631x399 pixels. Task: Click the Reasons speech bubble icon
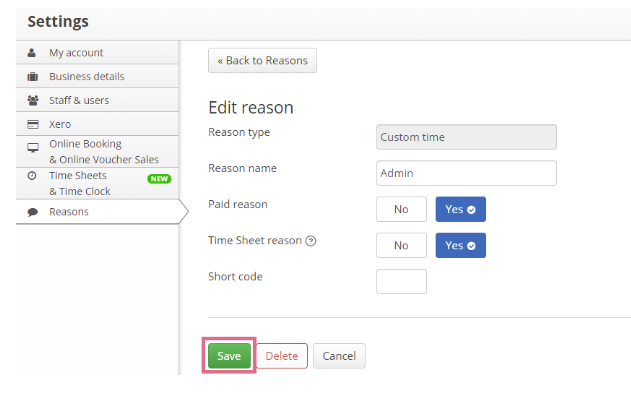(x=33, y=212)
